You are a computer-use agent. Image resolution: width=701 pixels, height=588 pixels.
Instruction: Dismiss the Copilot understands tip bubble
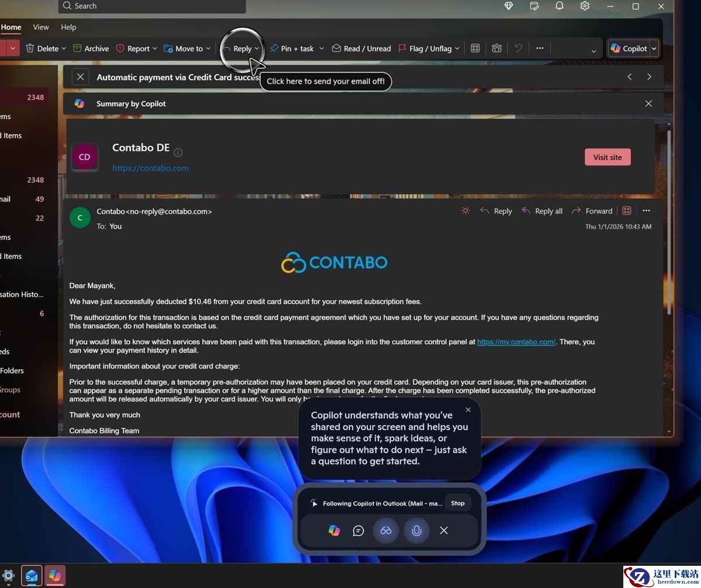[x=468, y=410]
